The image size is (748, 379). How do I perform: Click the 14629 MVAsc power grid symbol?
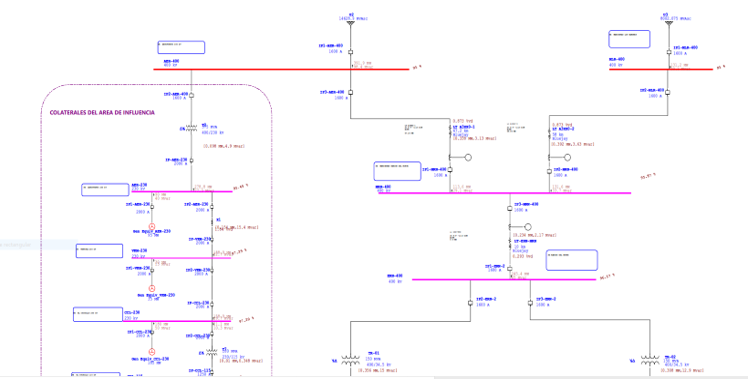[x=351, y=23]
